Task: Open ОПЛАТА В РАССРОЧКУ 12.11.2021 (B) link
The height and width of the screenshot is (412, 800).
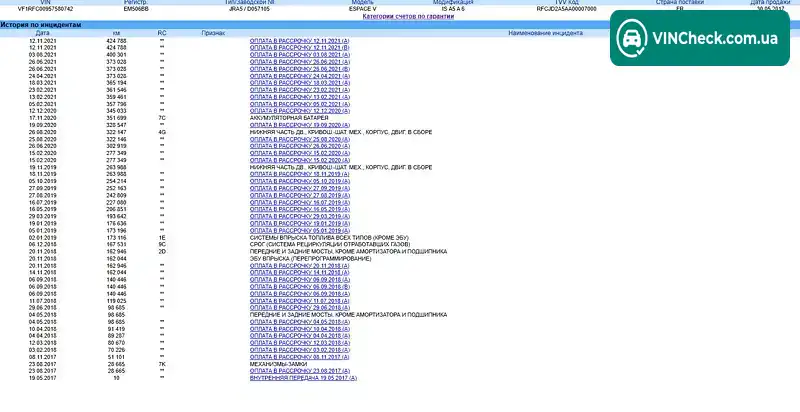Action: (299, 47)
